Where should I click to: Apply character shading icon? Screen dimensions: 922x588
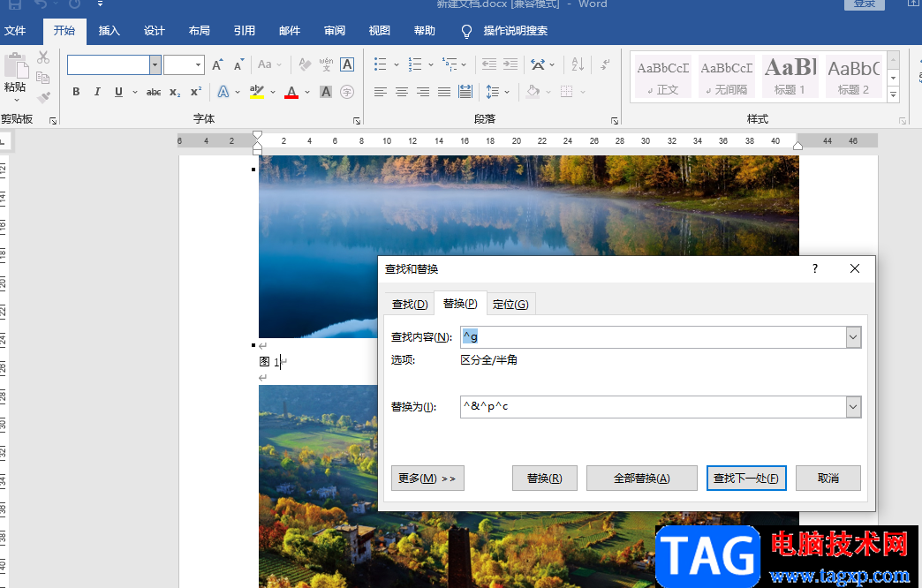pos(326,92)
